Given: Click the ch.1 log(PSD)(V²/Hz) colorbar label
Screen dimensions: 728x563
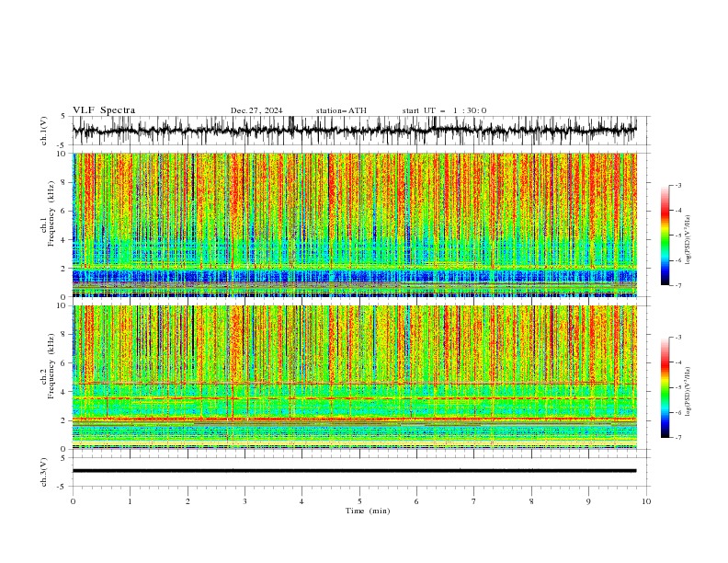Looking at the screenshot, I should coord(688,240).
